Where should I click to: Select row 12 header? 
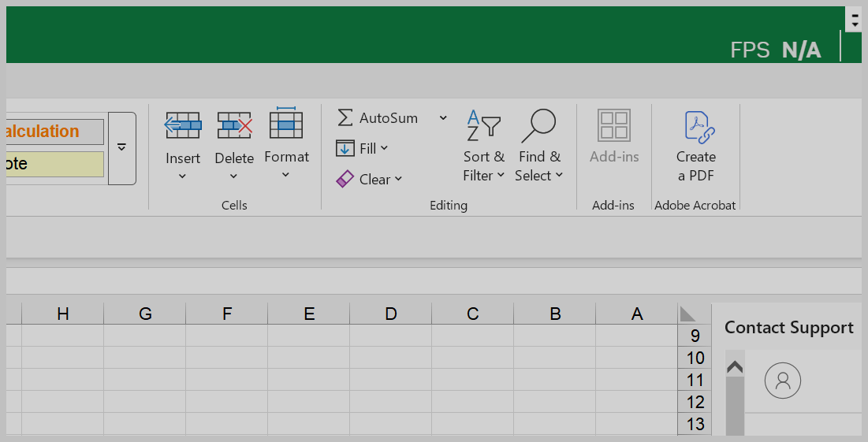[x=695, y=402]
